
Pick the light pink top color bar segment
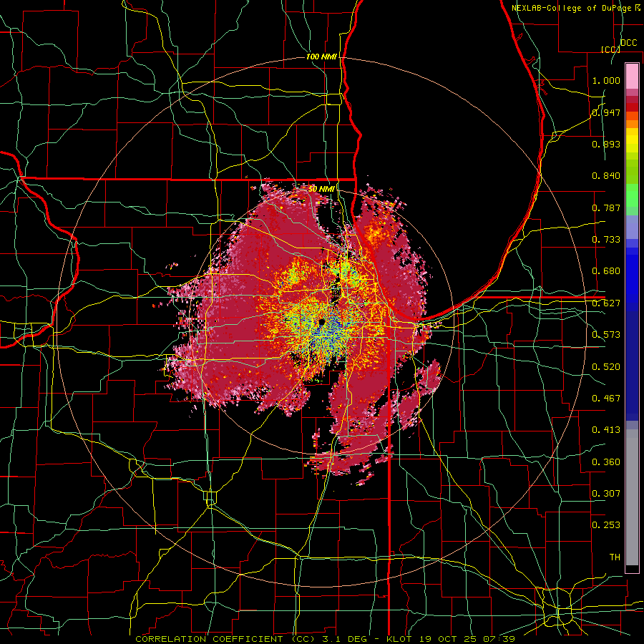pos(632,76)
